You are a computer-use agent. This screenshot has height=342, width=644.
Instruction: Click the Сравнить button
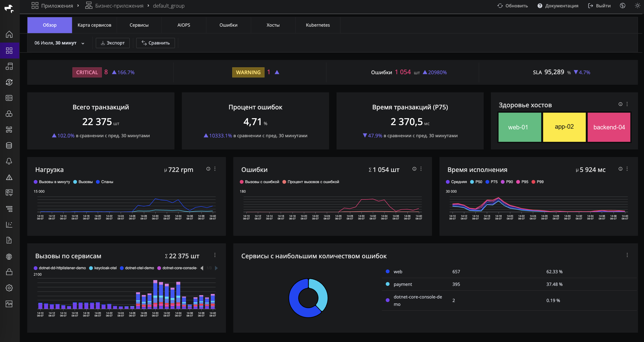tap(156, 43)
